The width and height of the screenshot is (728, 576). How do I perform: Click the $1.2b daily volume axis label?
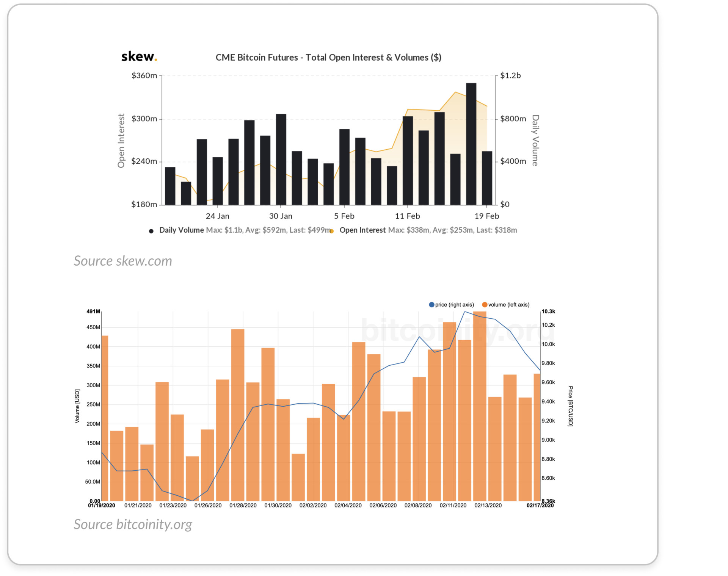point(510,75)
